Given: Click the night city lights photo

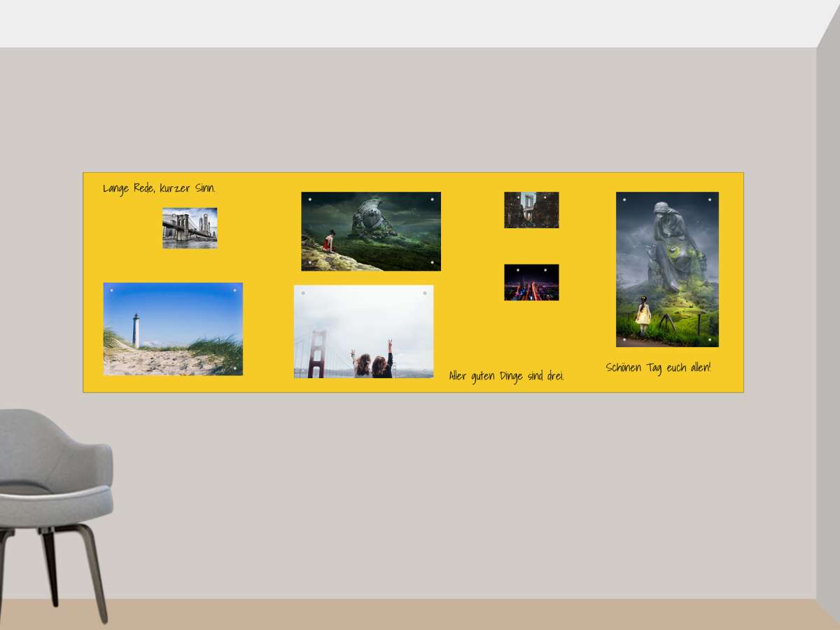Looking at the screenshot, I should [531, 282].
